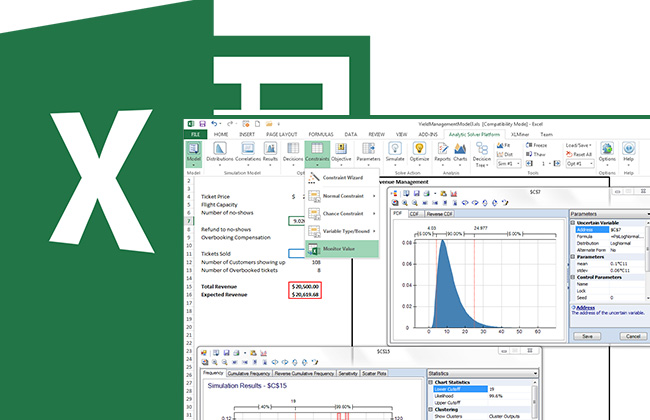Click the Undo arrow in quick access toolbar
The width and height of the screenshot is (650, 420).
pos(214,124)
